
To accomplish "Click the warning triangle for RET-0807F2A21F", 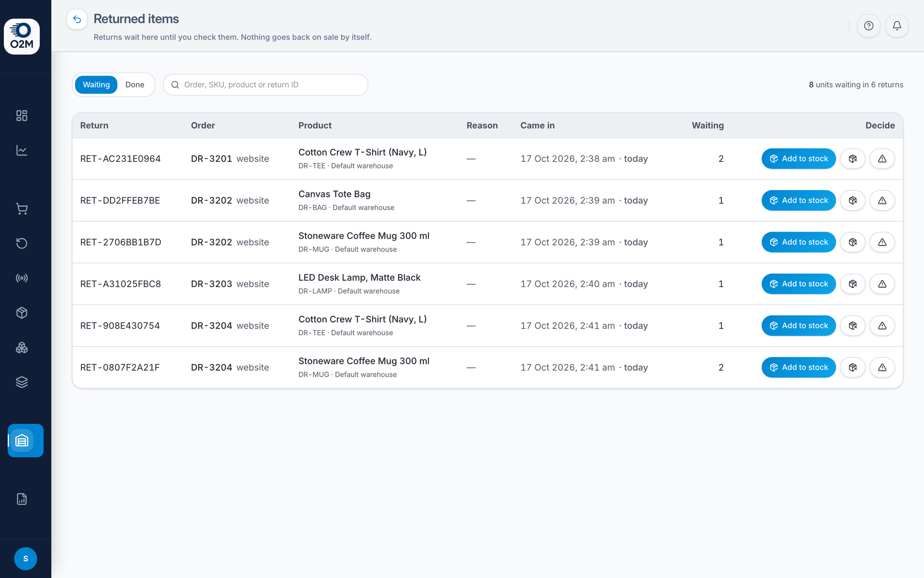I will 882,368.
